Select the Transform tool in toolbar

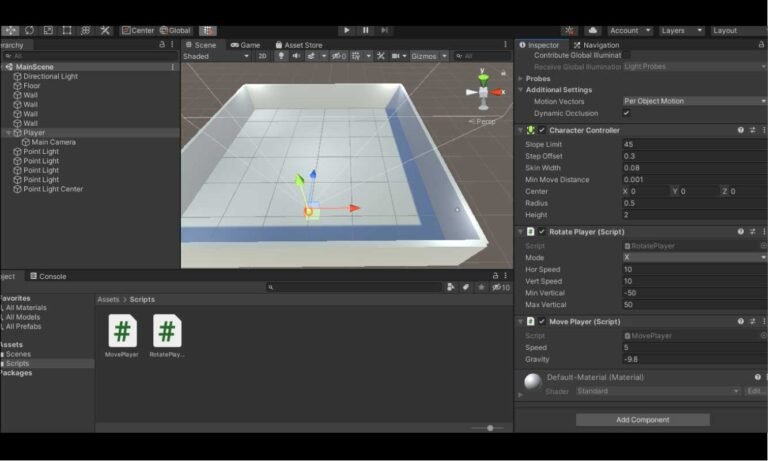click(x=85, y=30)
